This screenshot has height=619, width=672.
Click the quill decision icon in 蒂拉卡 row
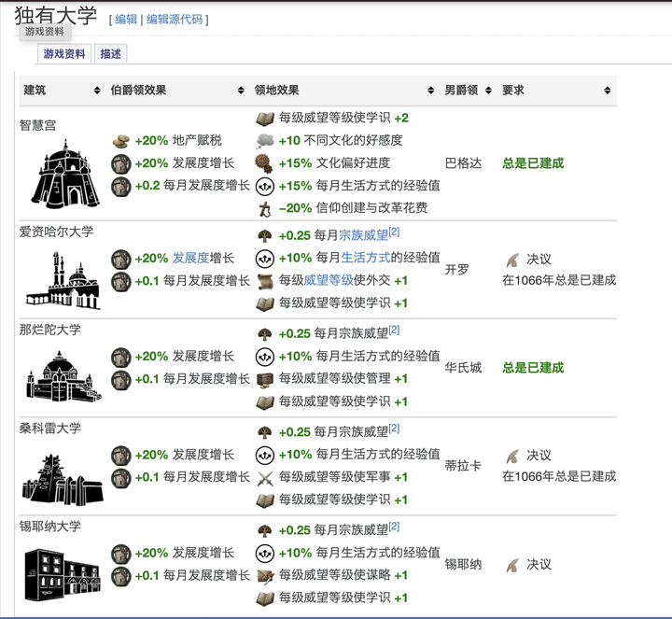tap(512, 457)
